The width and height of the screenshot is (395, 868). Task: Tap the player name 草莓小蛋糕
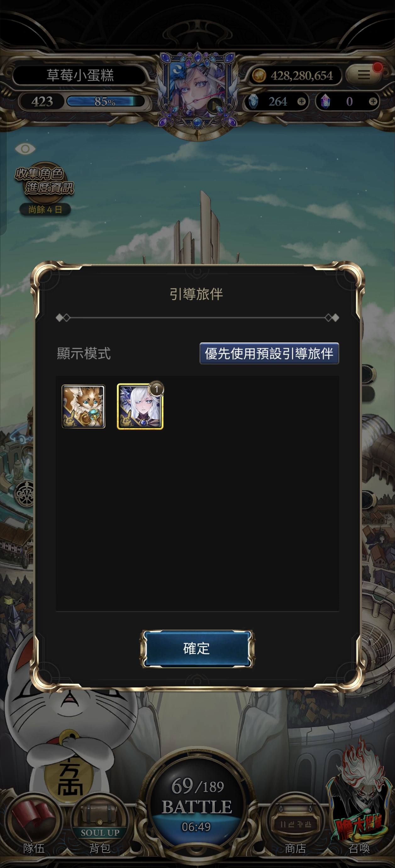pyautogui.click(x=80, y=75)
